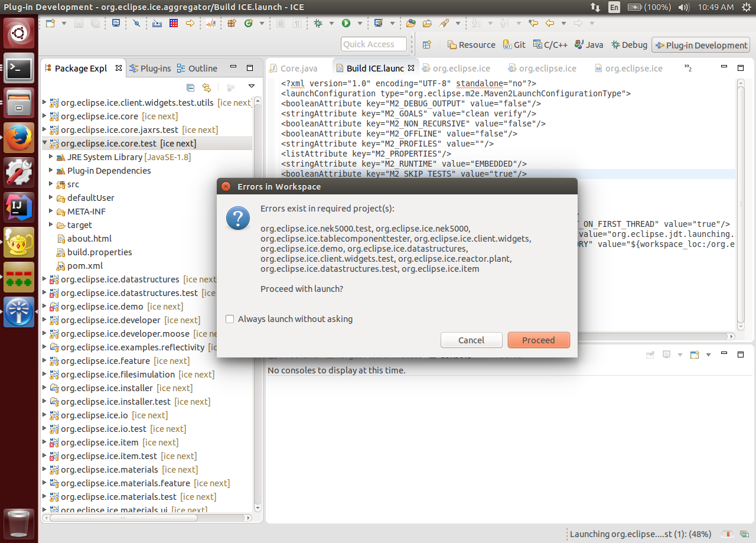Image resolution: width=756 pixels, height=543 pixels.
Task: Switch to the Outline view tab
Action: (x=197, y=69)
